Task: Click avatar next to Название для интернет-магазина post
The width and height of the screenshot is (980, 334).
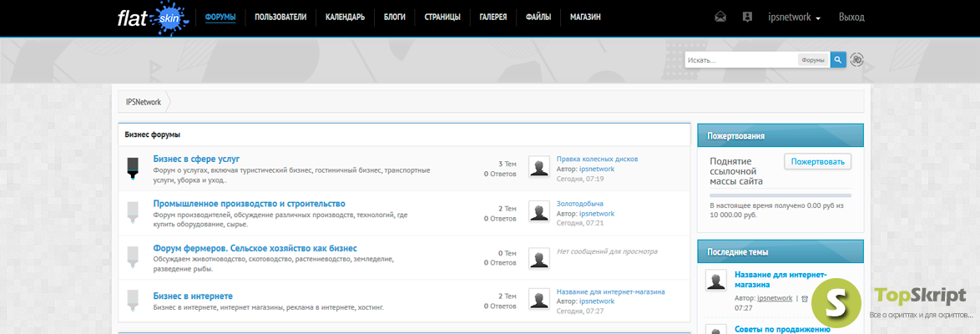Action: point(538,300)
